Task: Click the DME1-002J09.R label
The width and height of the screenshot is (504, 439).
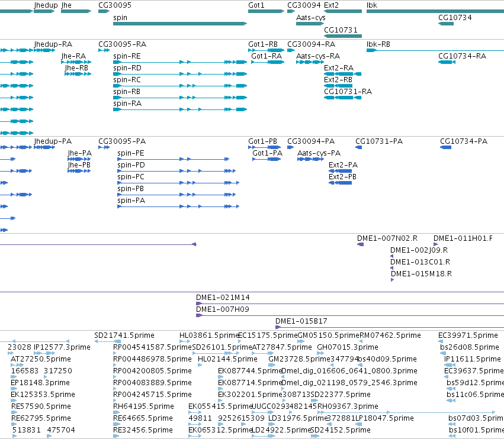Action: click(419, 250)
